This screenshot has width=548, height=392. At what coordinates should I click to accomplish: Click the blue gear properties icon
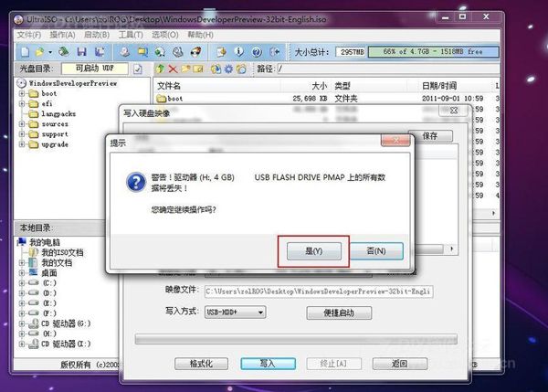(x=228, y=69)
